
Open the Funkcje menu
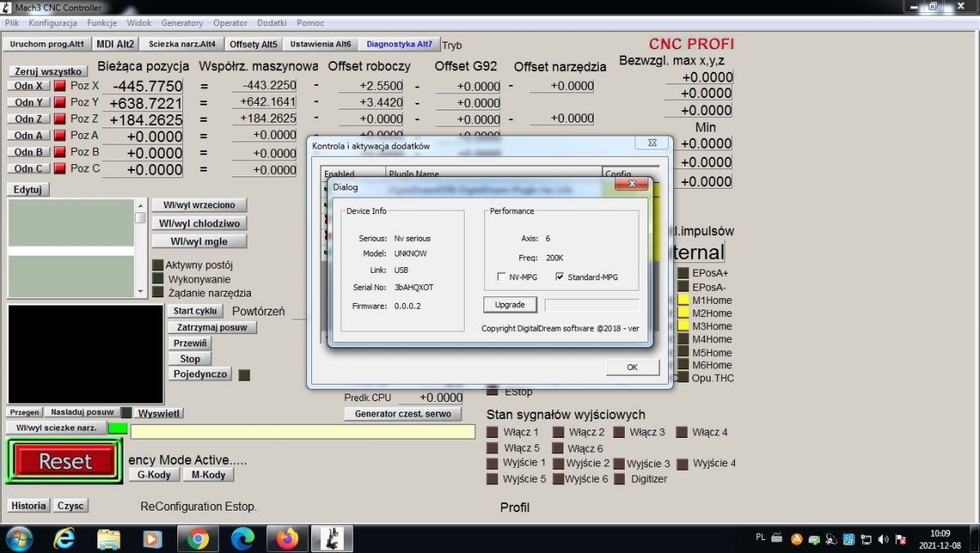[102, 23]
